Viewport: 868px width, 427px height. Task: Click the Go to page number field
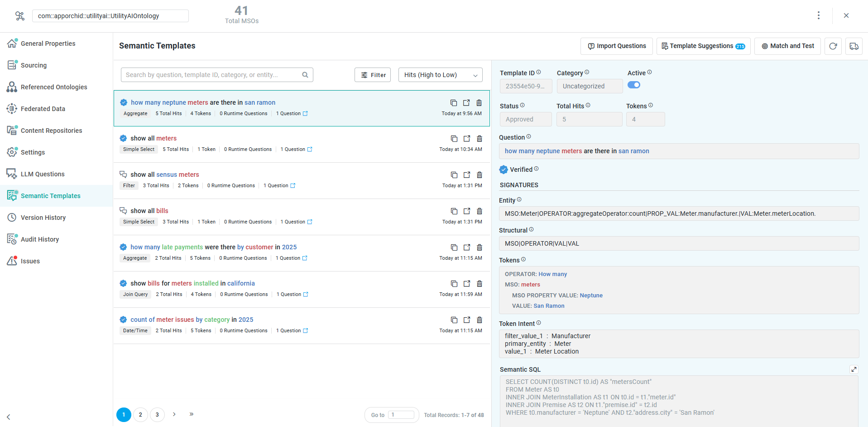401,415
